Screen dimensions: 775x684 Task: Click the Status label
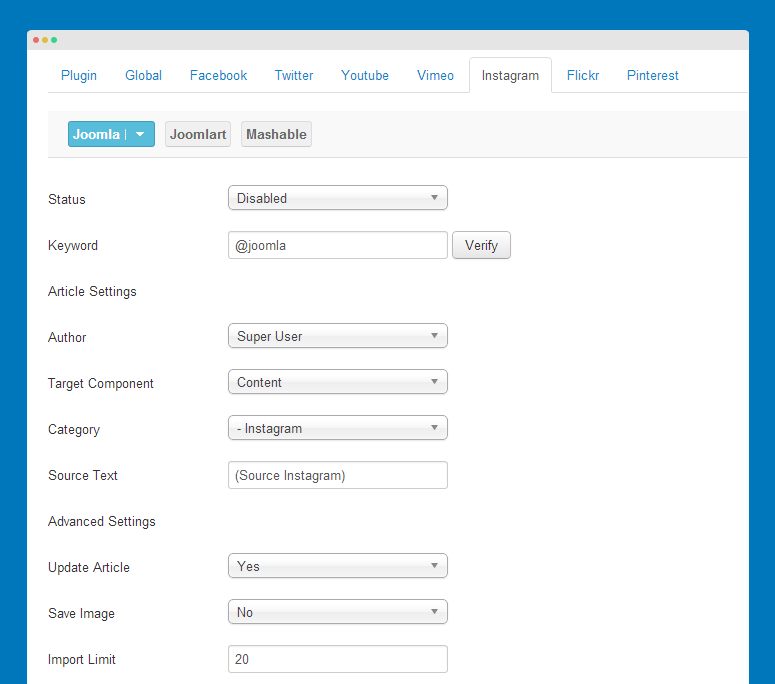[x=67, y=199]
